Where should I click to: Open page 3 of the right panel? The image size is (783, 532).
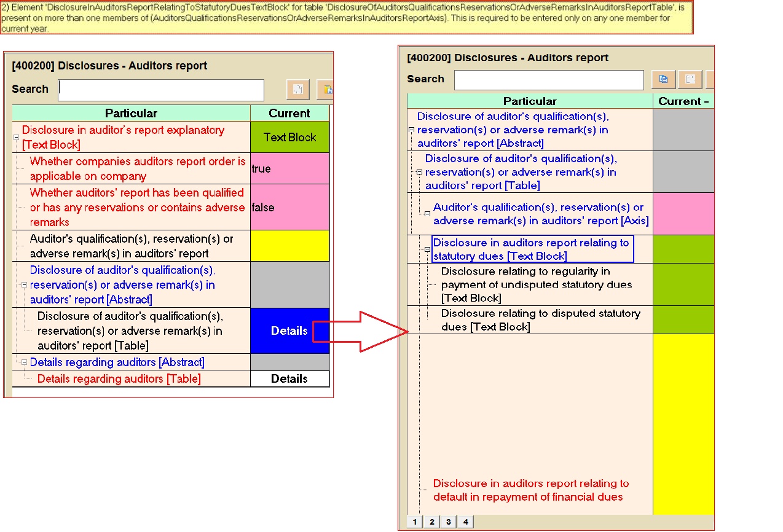448,522
